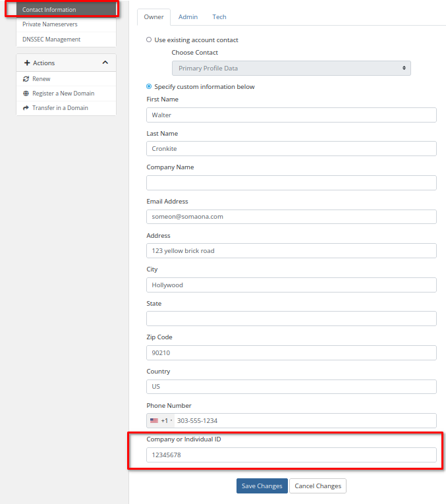
Task: Select the Owner tab
Action: tap(153, 17)
